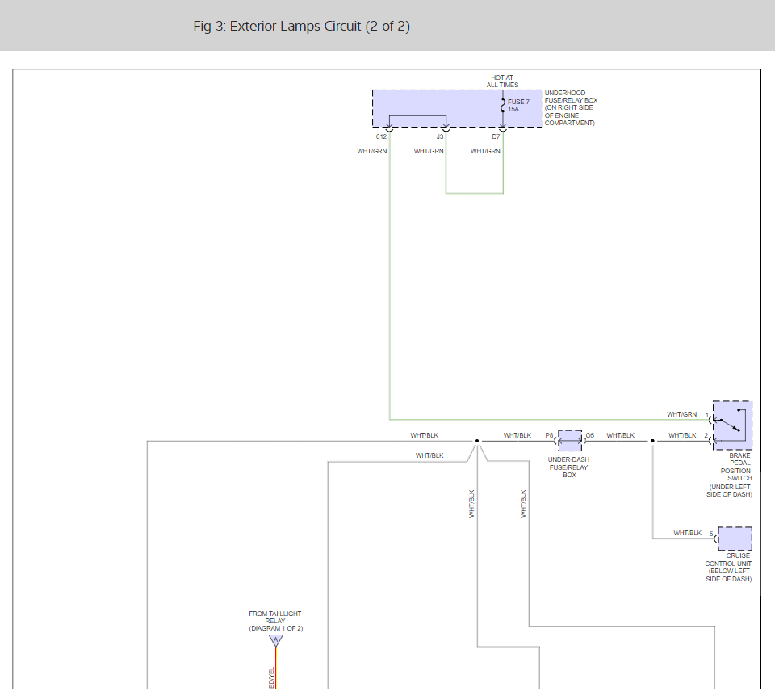Click the wire splice dot left of P8

[477, 441]
